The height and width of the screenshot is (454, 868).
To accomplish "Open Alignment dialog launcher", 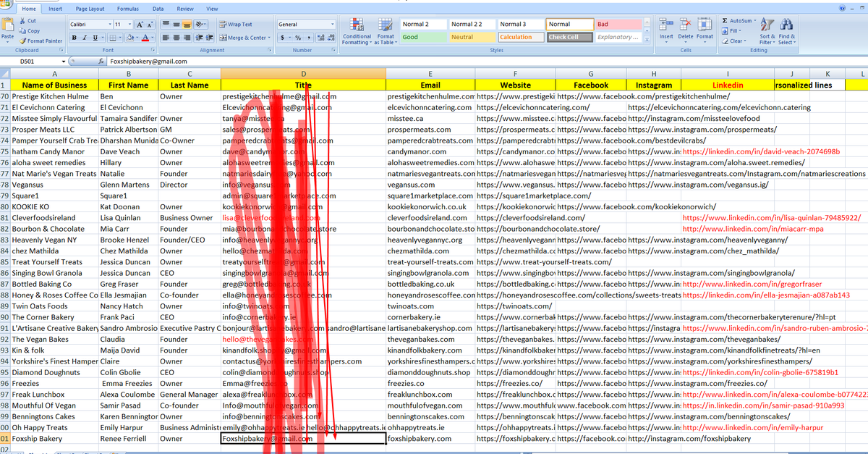I will click(x=270, y=51).
